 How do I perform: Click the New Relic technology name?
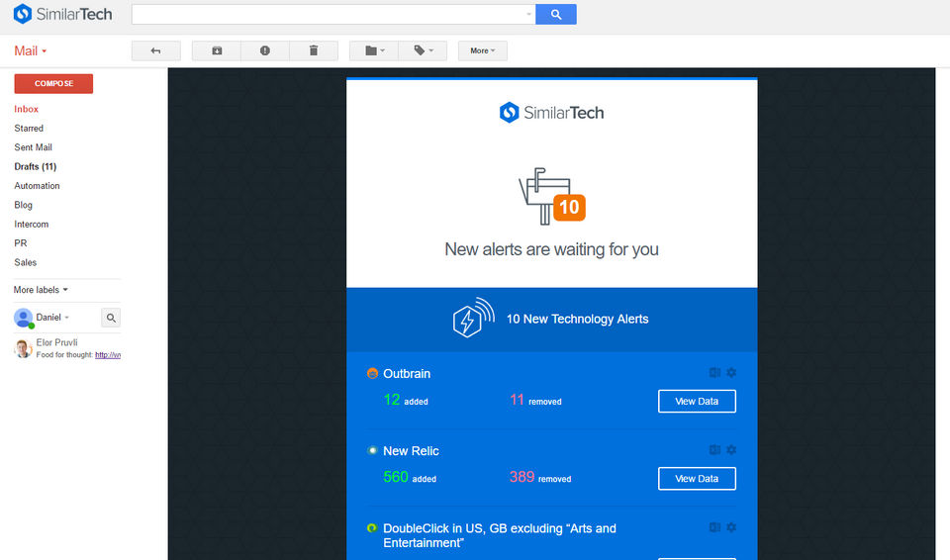point(411,451)
